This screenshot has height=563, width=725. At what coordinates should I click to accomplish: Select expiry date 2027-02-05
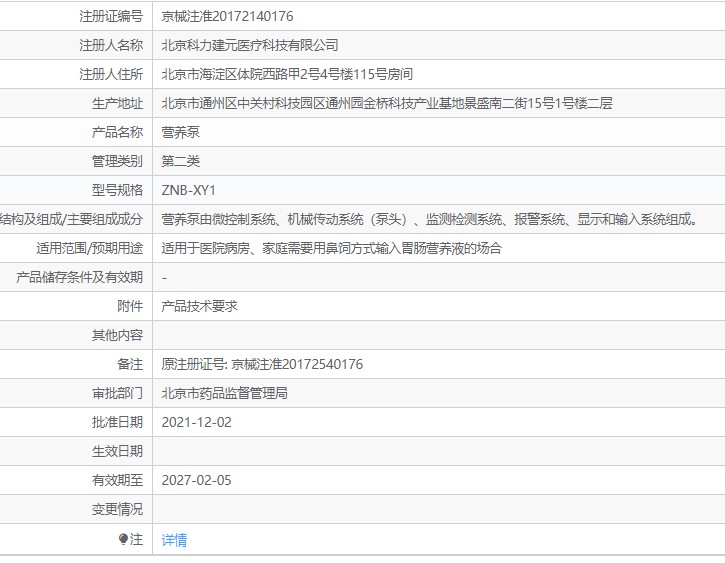197,480
